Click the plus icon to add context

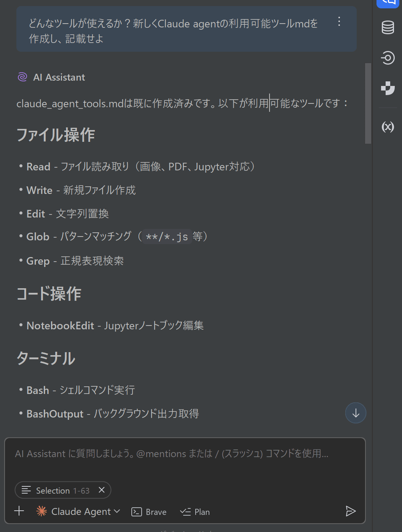click(x=19, y=511)
